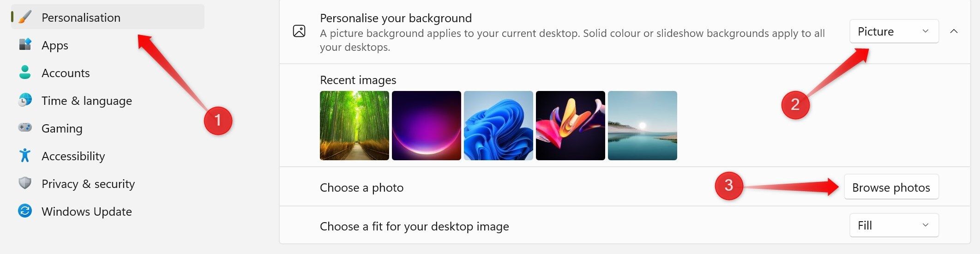Image resolution: width=980 pixels, height=254 pixels.
Task: Choose the calm lake sunrise wallpaper
Action: tap(642, 126)
